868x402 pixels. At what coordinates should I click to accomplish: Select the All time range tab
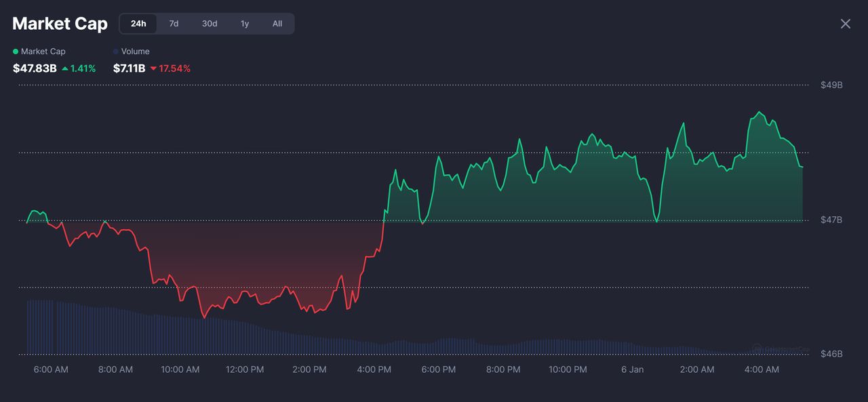(x=277, y=24)
